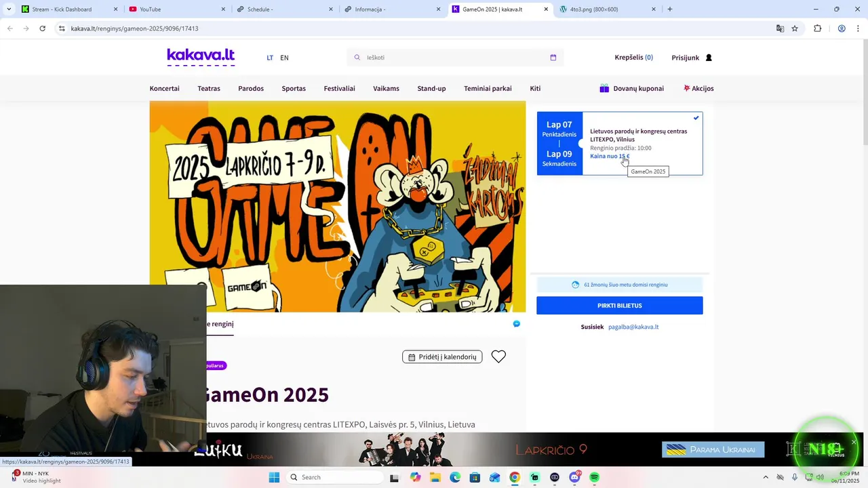Open Spotify from taskbar

[x=595, y=477]
